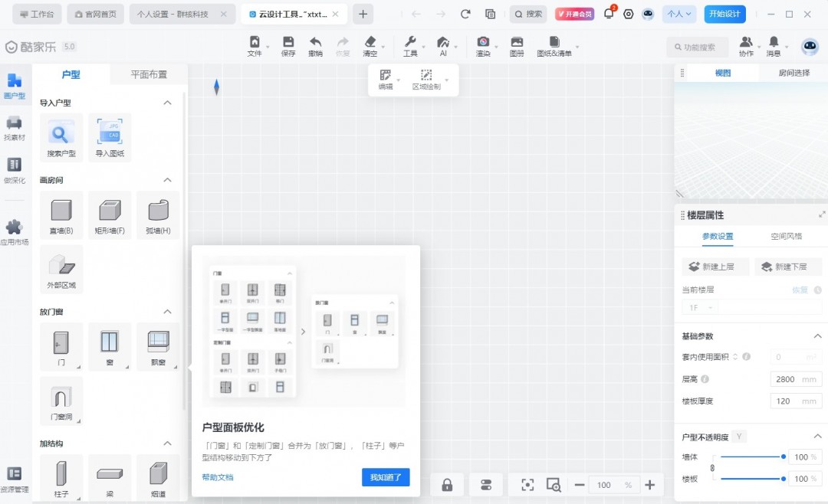Viewport: 828px width, 504px height.
Task: Select the 烟道 flue tool
Action: click(158, 478)
